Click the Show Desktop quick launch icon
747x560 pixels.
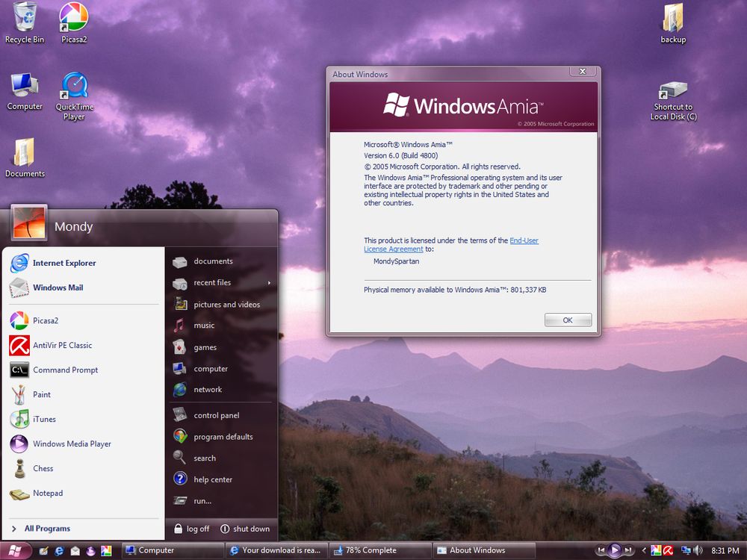(x=43, y=551)
